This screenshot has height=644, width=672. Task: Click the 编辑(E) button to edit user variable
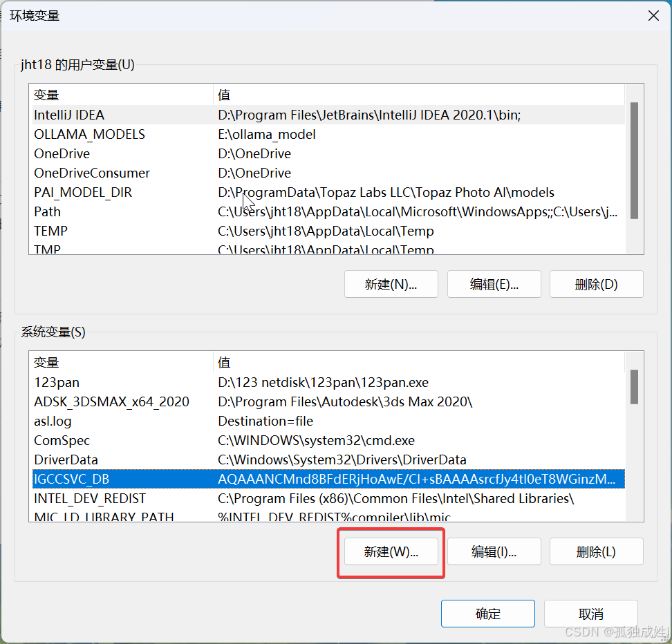coord(494,283)
